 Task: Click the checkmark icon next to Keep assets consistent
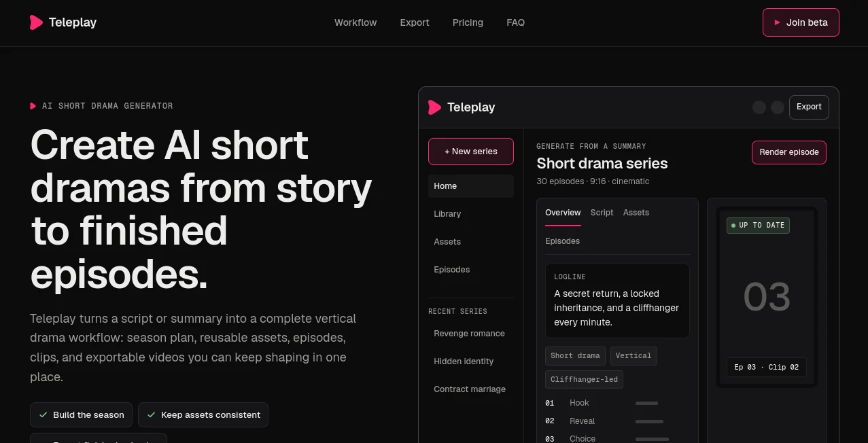point(151,414)
